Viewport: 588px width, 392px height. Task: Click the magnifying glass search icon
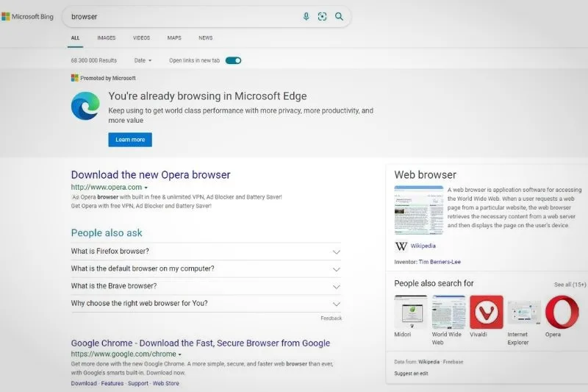click(339, 16)
